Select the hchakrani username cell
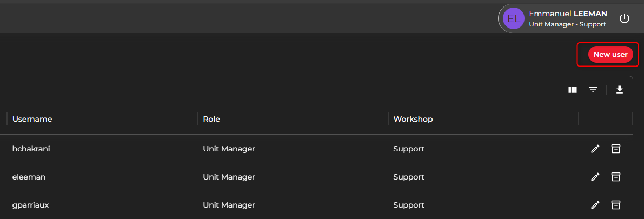The image size is (644, 219). [31, 149]
